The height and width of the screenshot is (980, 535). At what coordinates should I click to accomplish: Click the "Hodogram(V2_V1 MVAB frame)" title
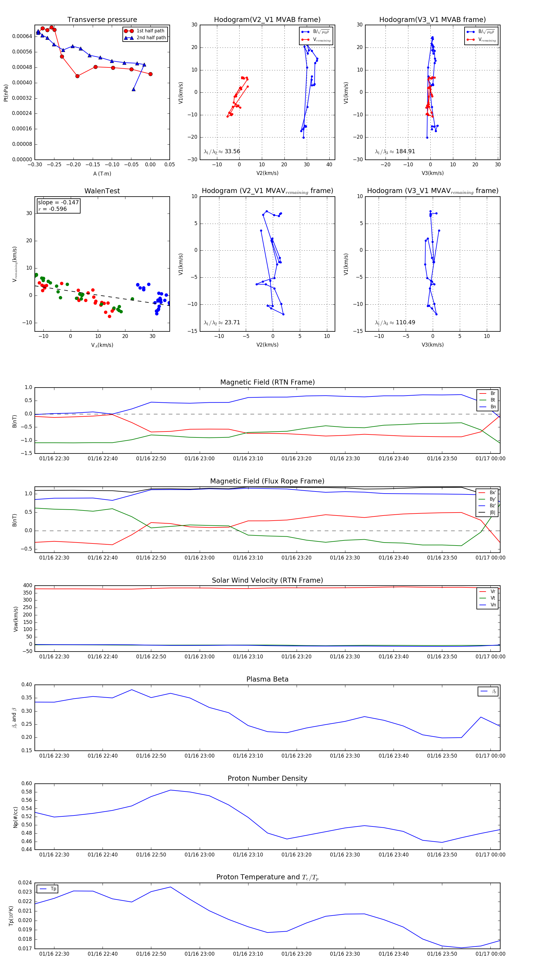[x=267, y=20]
